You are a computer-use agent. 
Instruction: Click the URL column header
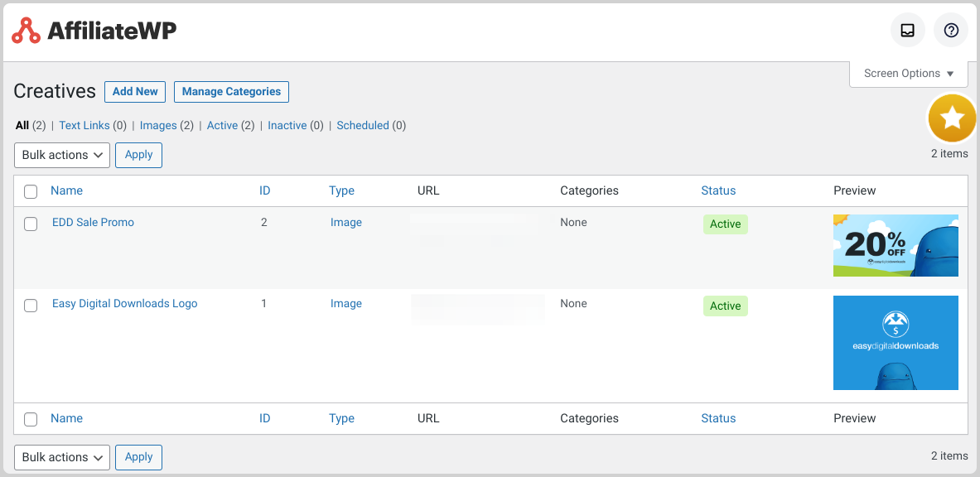point(429,190)
